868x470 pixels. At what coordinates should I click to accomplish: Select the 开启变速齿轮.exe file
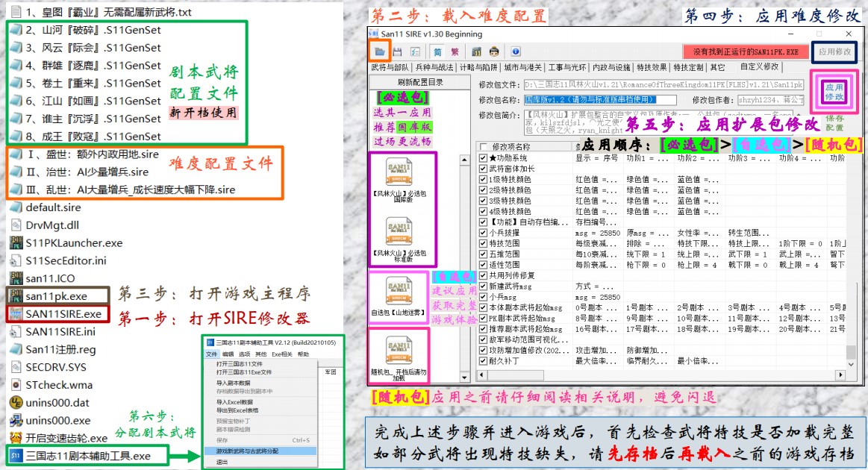pos(59,438)
